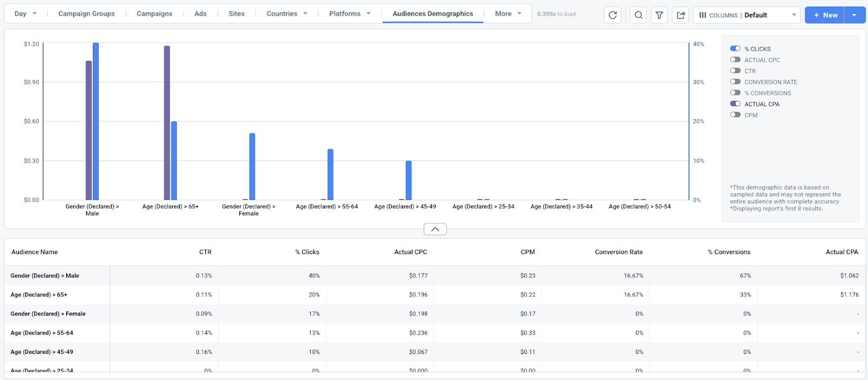Open the filter funnel icon
The height and width of the screenshot is (380, 868).
tap(659, 15)
